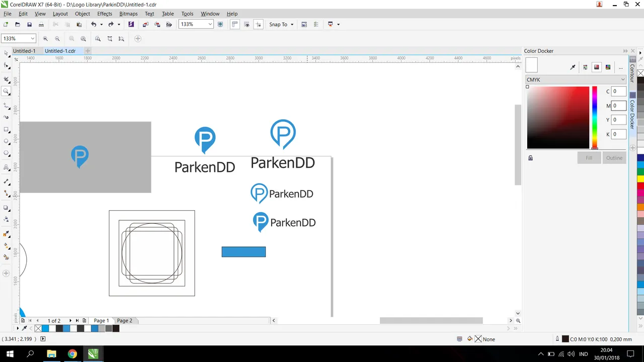Click the Save icon in toolbar
Image resolution: width=644 pixels, height=362 pixels.
[29, 24]
